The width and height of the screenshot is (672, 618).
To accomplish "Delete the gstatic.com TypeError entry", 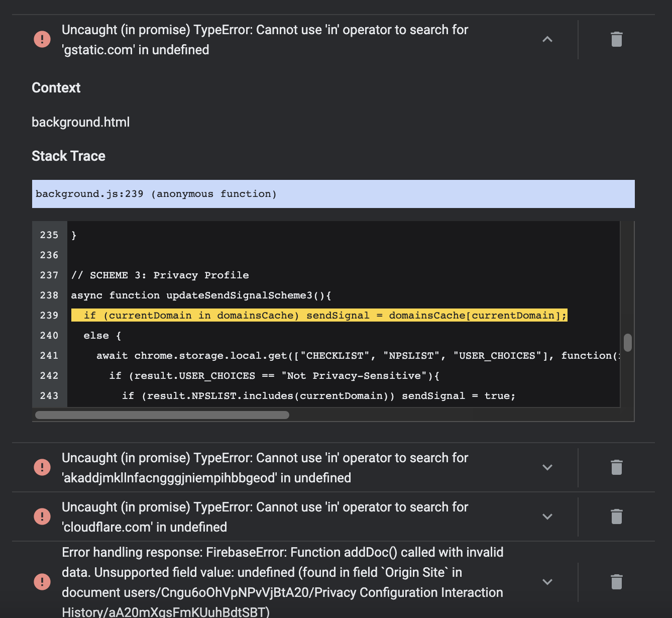I will (x=617, y=39).
